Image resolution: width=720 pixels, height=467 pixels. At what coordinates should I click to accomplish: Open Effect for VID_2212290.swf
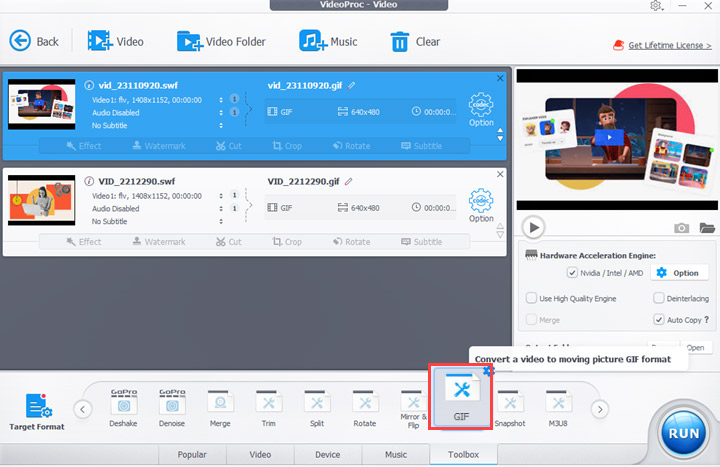coord(84,242)
